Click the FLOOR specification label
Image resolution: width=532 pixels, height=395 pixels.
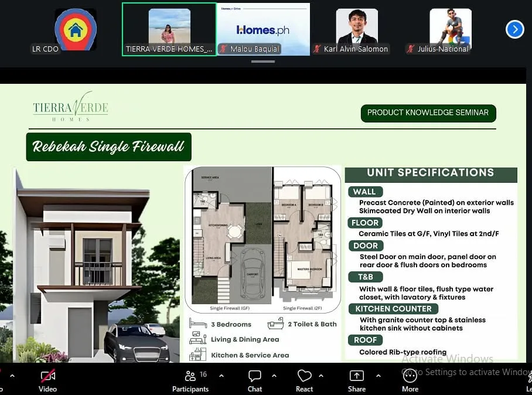[365, 223]
